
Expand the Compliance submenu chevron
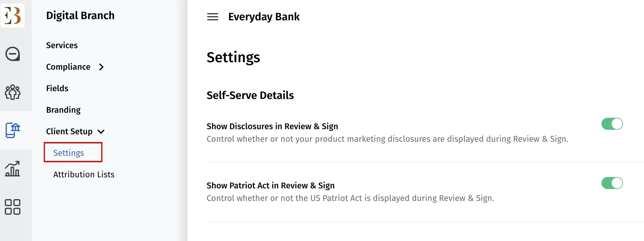[x=102, y=67]
